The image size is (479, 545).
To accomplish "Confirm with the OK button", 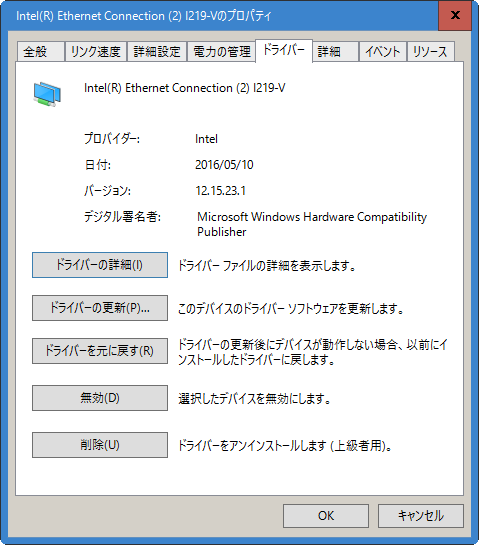I will point(326,516).
